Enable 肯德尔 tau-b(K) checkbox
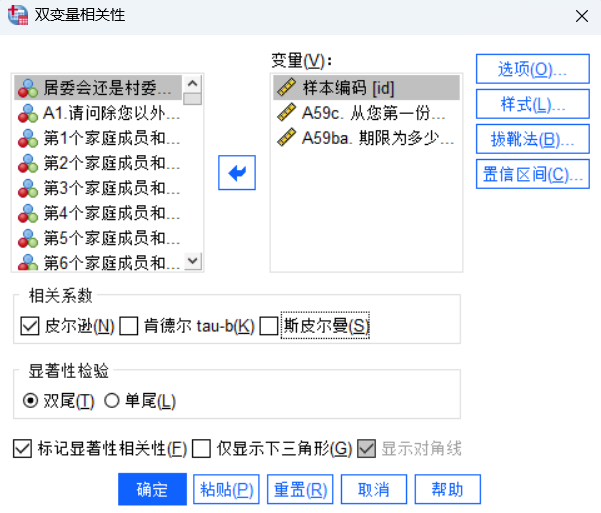601x513 pixels. point(129,326)
